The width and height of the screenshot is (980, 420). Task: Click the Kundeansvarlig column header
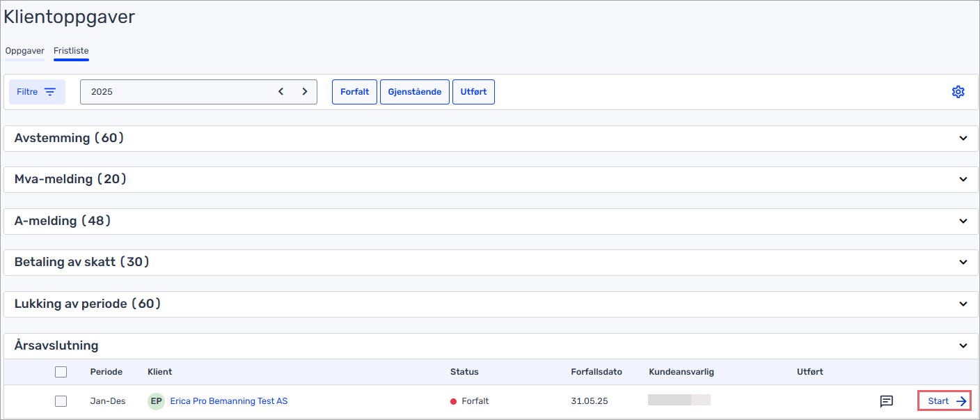(681, 372)
